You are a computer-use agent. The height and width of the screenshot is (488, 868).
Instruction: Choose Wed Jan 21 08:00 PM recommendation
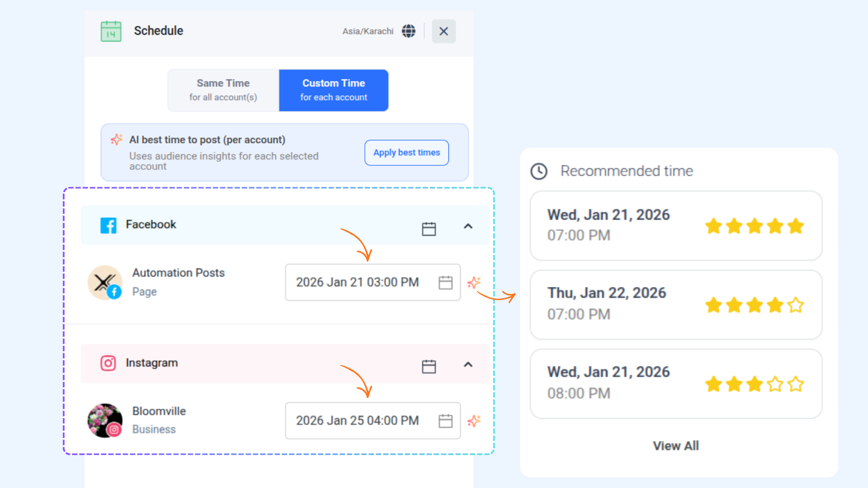pyautogui.click(x=675, y=383)
